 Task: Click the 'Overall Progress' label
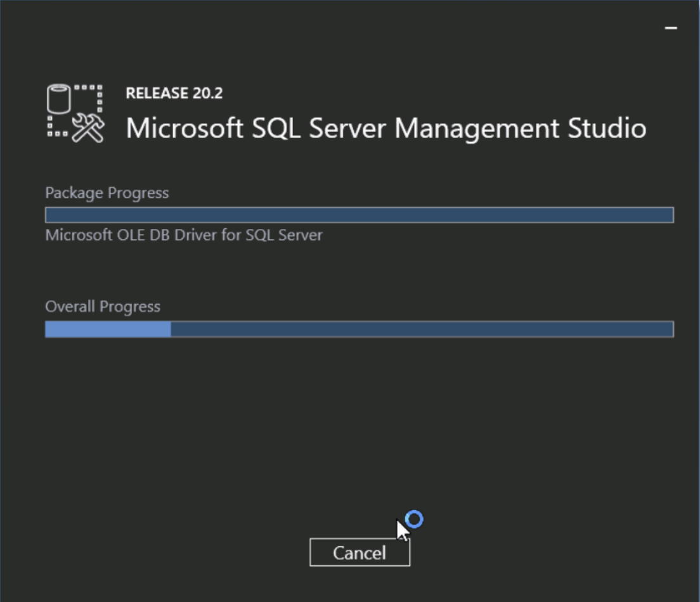(103, 307)
